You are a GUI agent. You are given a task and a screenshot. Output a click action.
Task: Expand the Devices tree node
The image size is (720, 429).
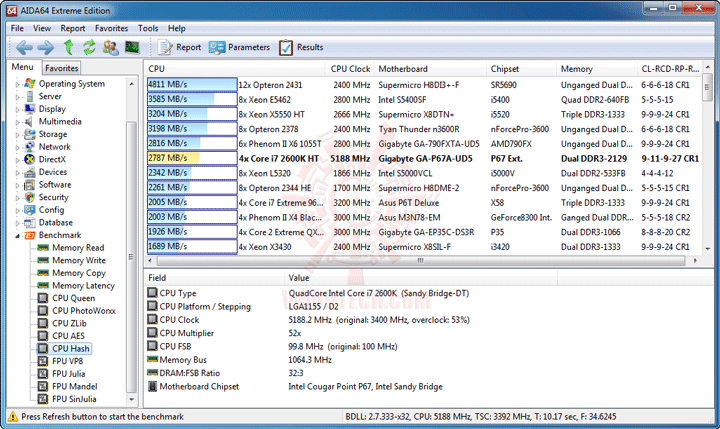click(17, 173)
